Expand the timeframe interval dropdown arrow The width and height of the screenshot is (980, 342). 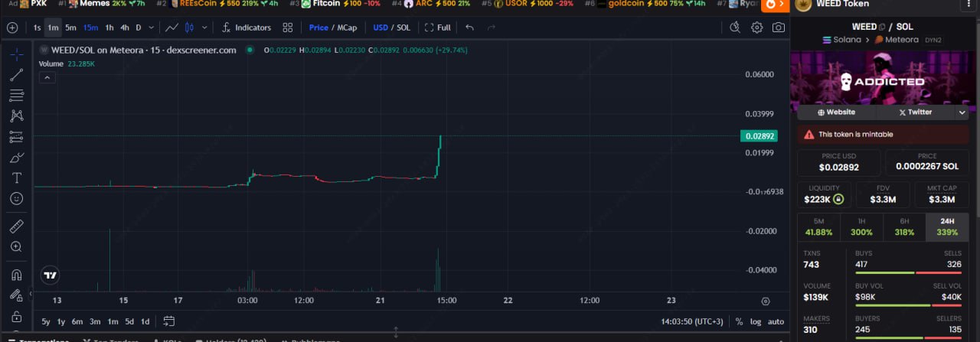pyautogui.click(x=151, y=28)
